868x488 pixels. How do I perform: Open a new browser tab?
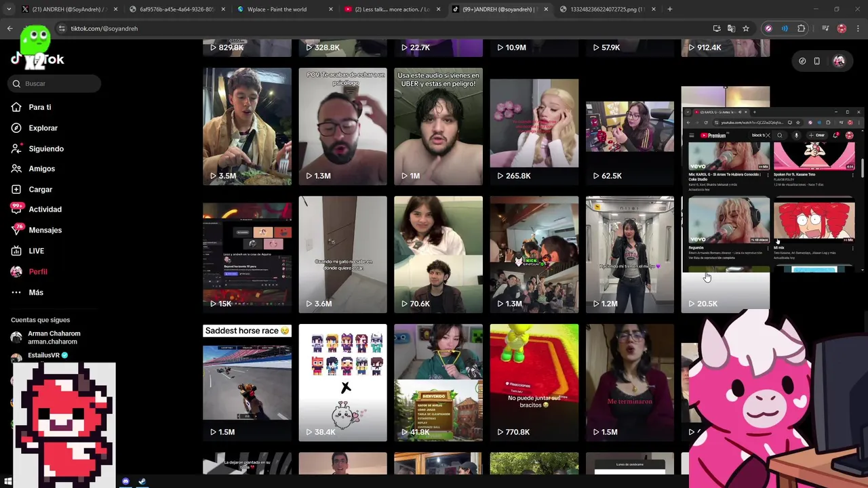click(x=669, y=9)
